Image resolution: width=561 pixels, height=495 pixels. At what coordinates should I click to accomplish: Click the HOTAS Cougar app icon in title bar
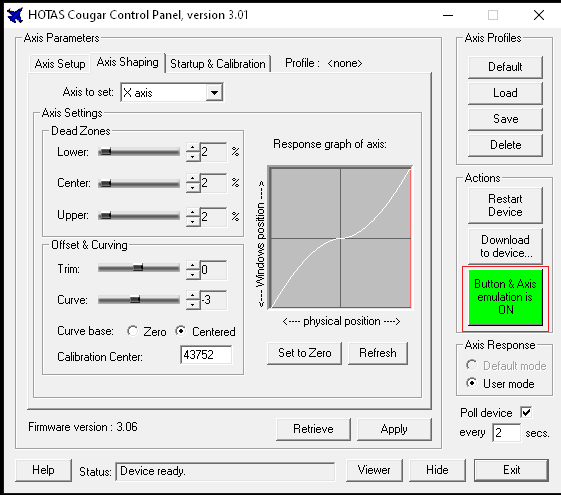click(x=15, y=15)
